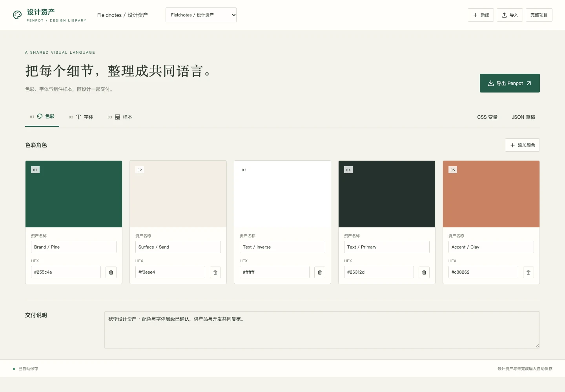
Task: Select the Surface / Sand swatch
Action: (x=178, y=194)
